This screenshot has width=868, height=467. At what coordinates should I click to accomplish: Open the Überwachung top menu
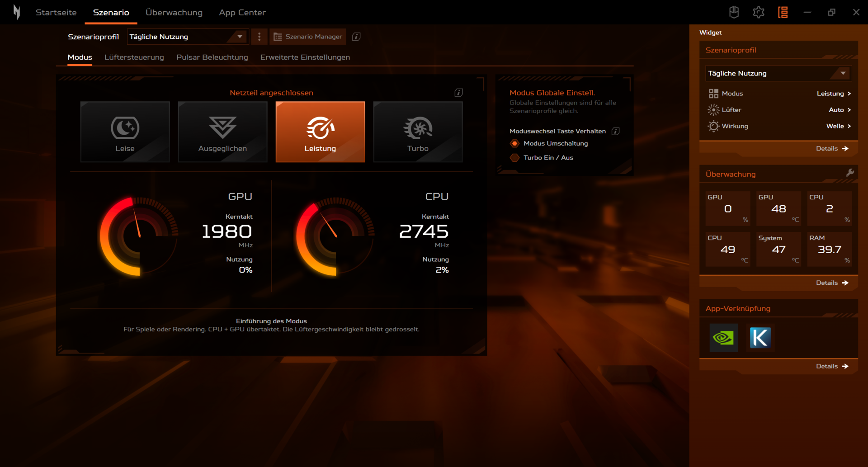(x=174, y=13)
